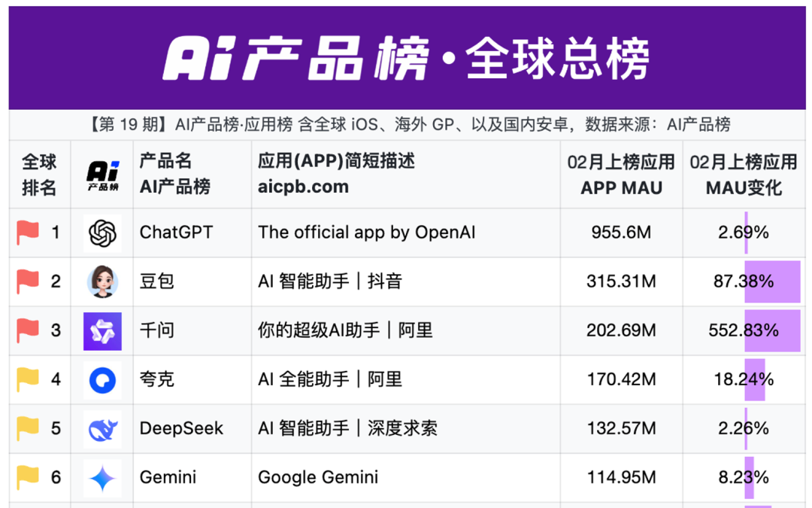
Task: Click the 豆包 avatar icon
Action: point(102,281)
